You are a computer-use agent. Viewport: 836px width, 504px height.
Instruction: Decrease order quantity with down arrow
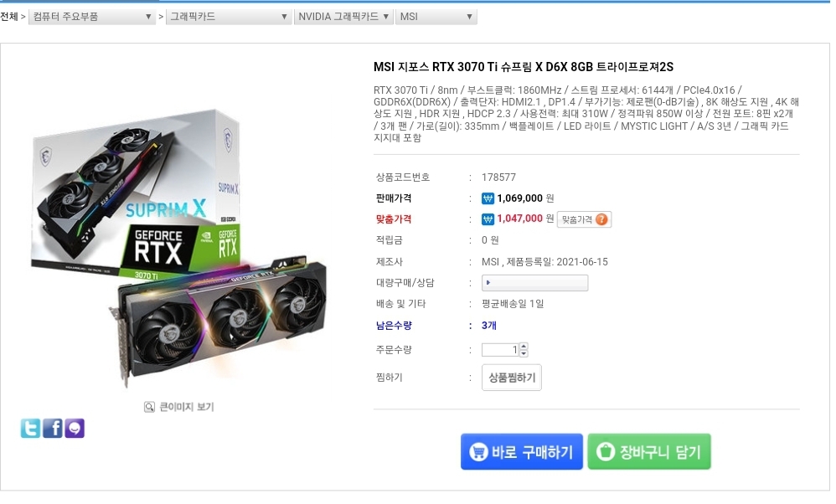524,354
